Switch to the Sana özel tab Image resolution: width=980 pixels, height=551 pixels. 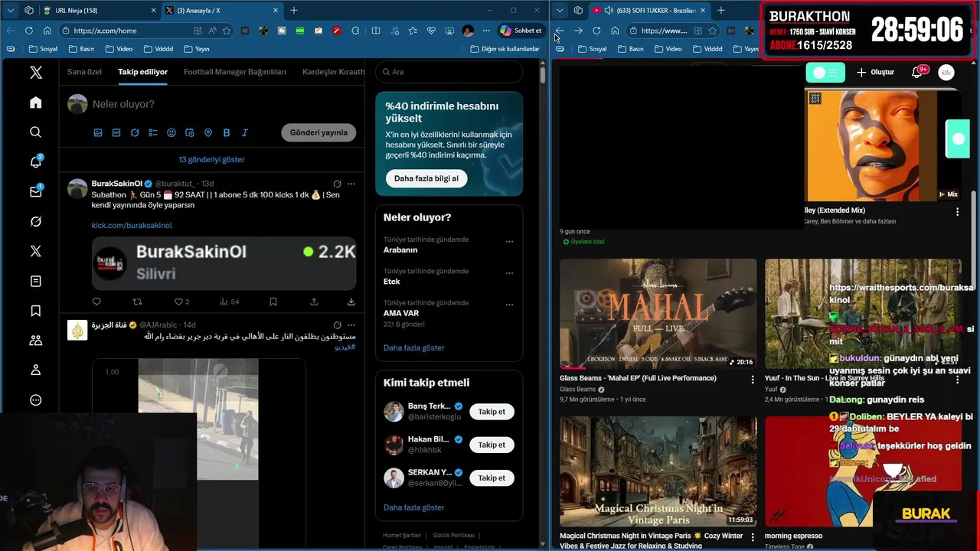coord(84,72)
